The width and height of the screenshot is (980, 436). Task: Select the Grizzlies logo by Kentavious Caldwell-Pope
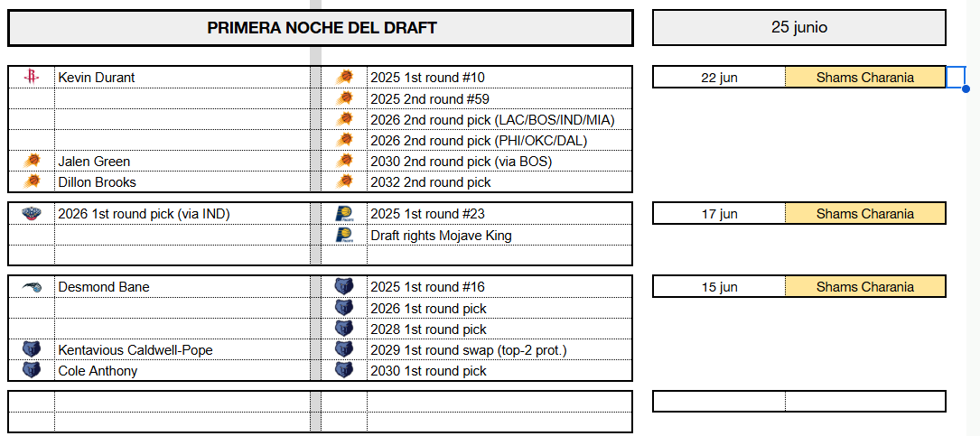[32, 350]
